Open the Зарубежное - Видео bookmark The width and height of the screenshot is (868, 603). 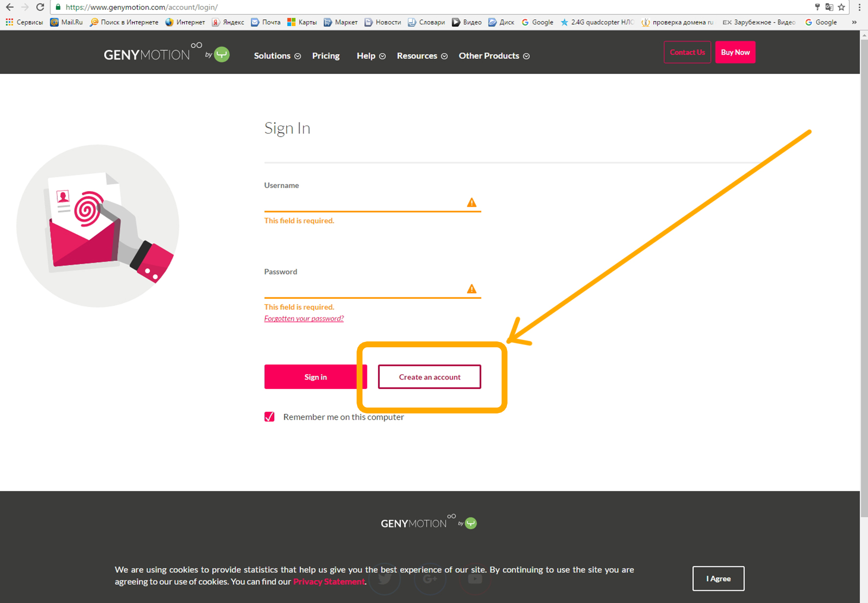[759, 22]
